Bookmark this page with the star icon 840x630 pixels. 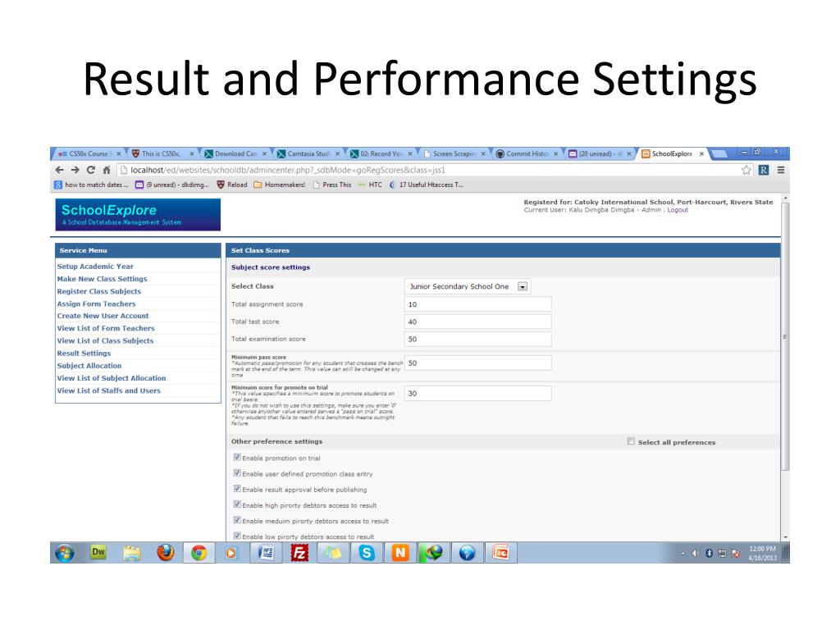pos(746,170)
